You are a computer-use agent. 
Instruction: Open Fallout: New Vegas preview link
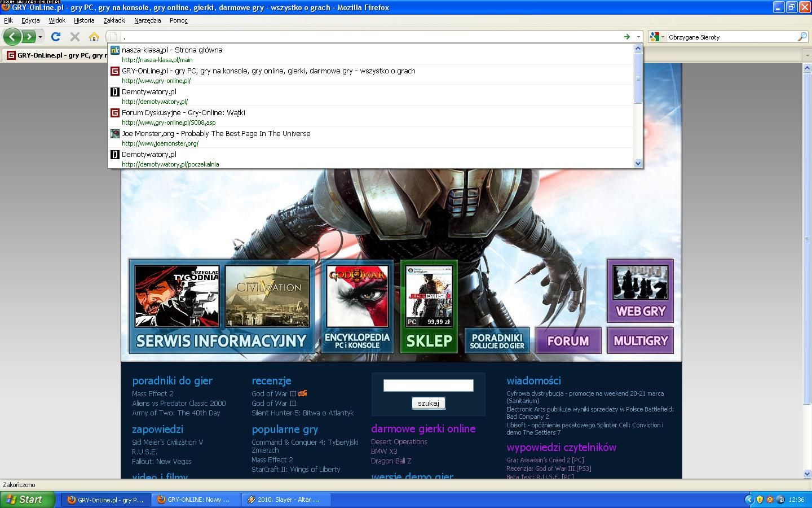coord(162,462)
